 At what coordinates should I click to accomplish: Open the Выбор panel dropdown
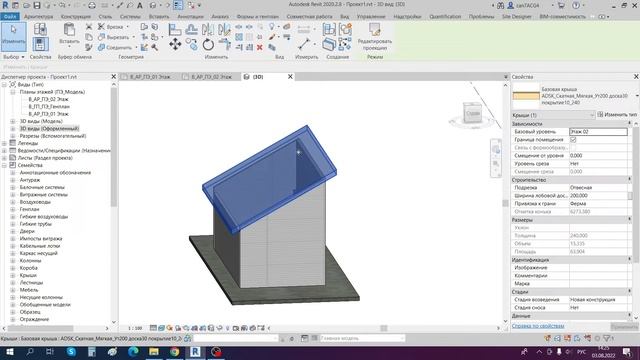point(13,57)
